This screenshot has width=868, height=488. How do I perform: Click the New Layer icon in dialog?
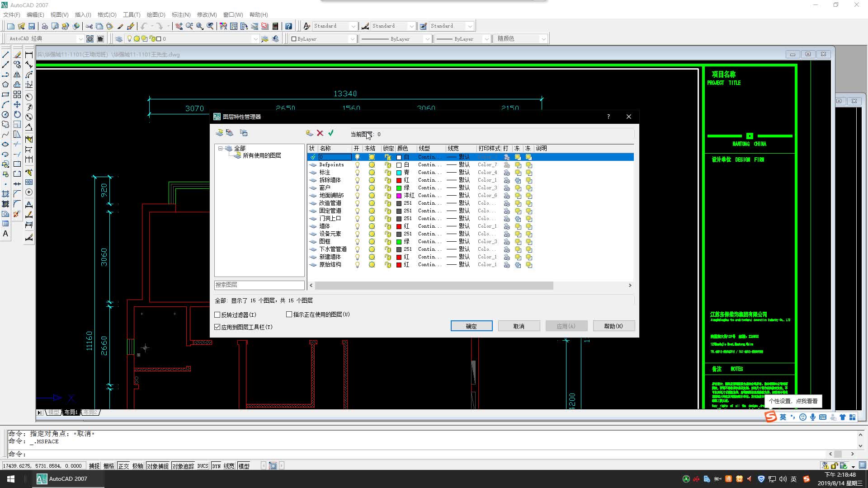pos(309,133)
